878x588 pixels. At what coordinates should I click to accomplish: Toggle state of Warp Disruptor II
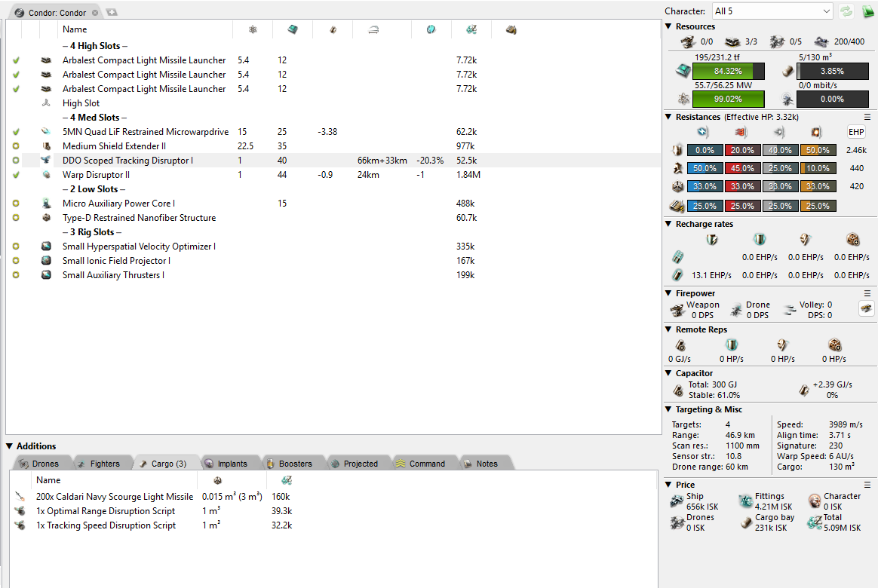tap(16, 175)
